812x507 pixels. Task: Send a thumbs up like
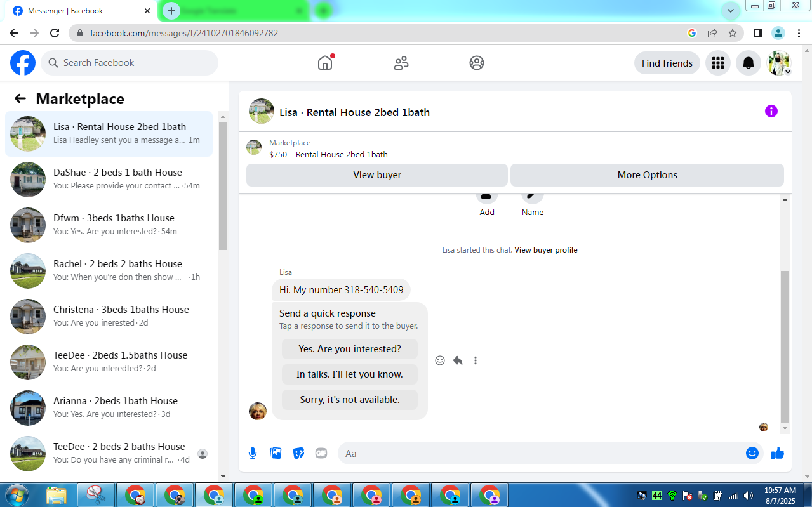(778, 453)
